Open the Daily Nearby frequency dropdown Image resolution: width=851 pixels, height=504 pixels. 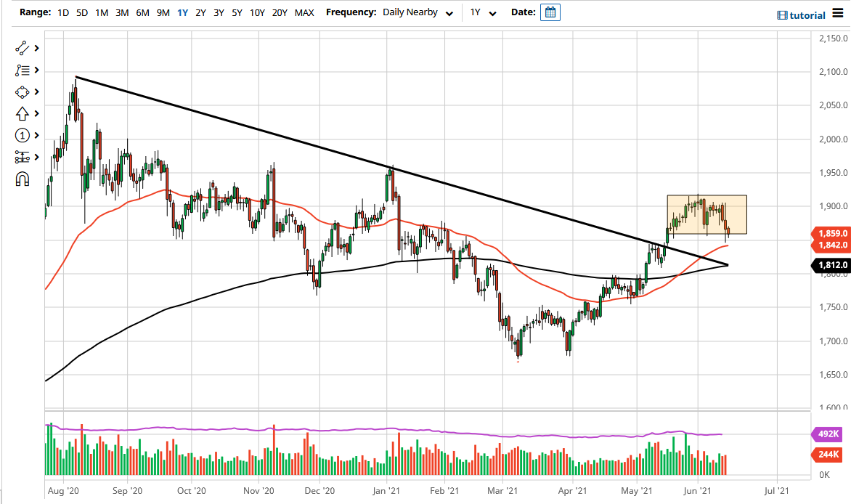tap(418, 12)
